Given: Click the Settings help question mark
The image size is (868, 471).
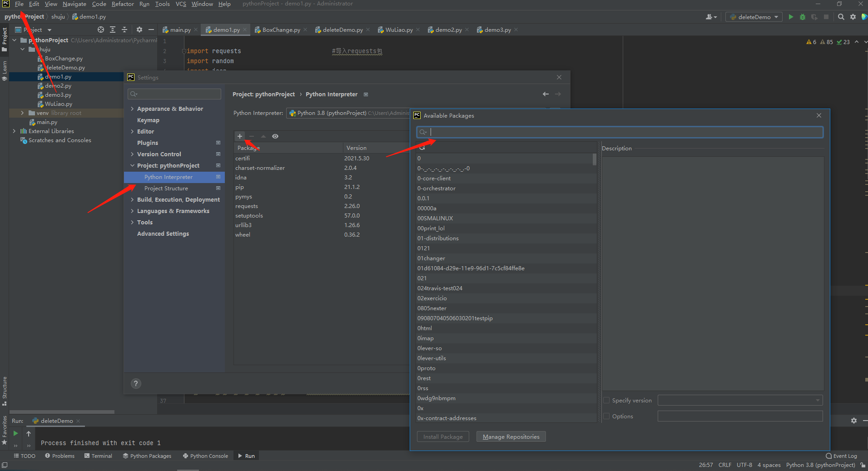Looking at the screenshot, I should pyautogui.click(x=136, y=383).
